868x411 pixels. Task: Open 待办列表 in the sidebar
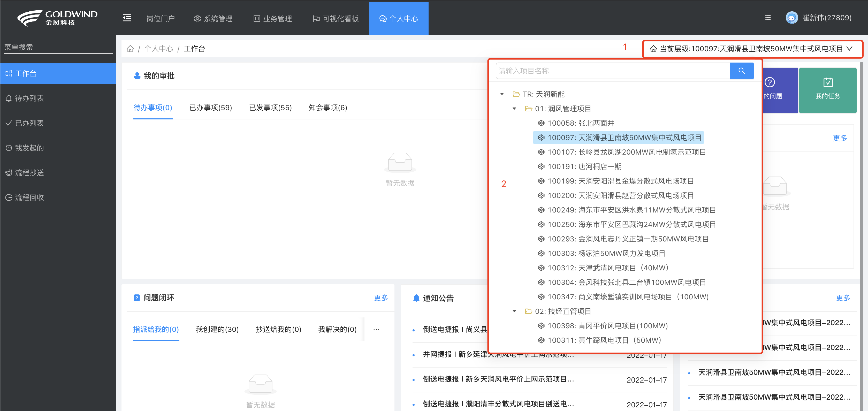pyautogui.click(x=58, y=98)
